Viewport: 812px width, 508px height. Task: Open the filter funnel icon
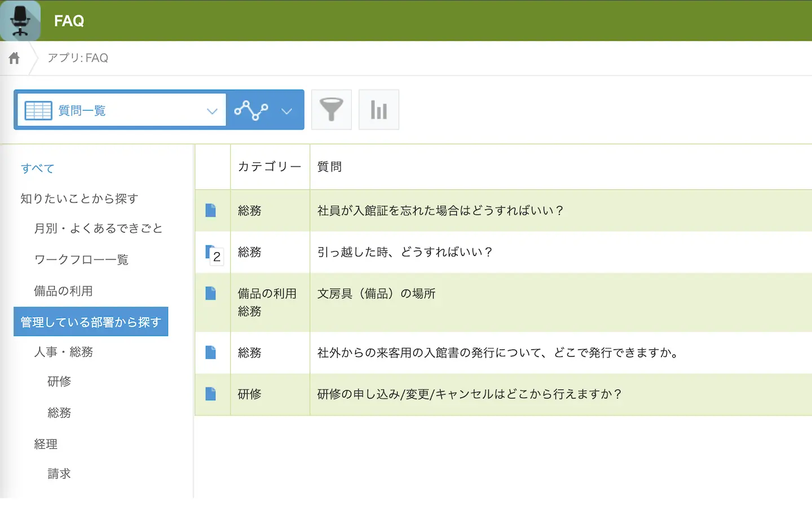click(x=331, y=110)
